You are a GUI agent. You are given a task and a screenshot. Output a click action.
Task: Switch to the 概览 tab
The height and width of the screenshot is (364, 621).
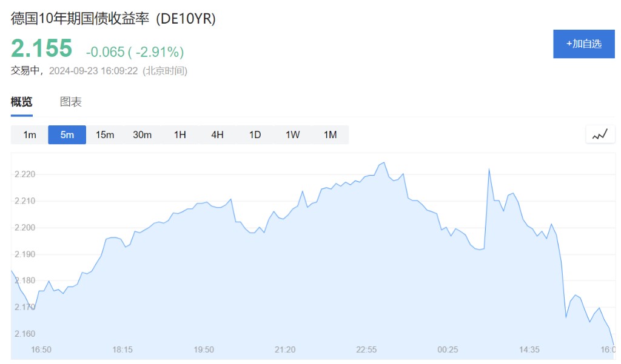tap(22, 102)
